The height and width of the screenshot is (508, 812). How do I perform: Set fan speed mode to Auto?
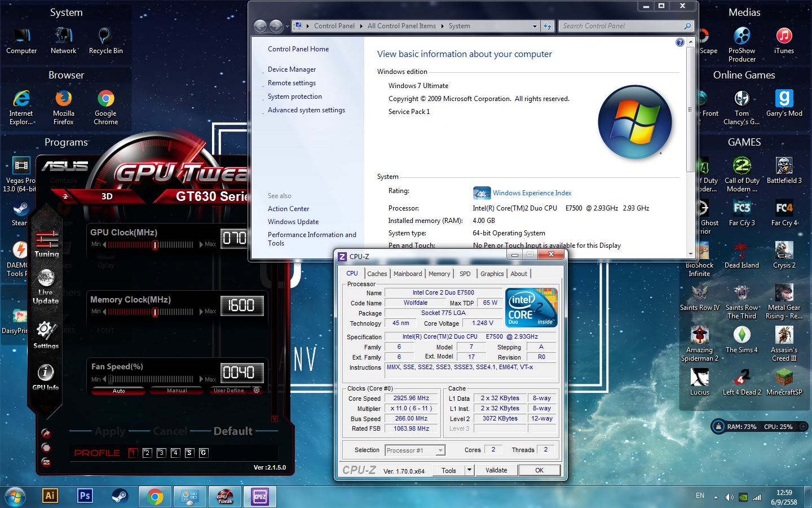[119, 391]
